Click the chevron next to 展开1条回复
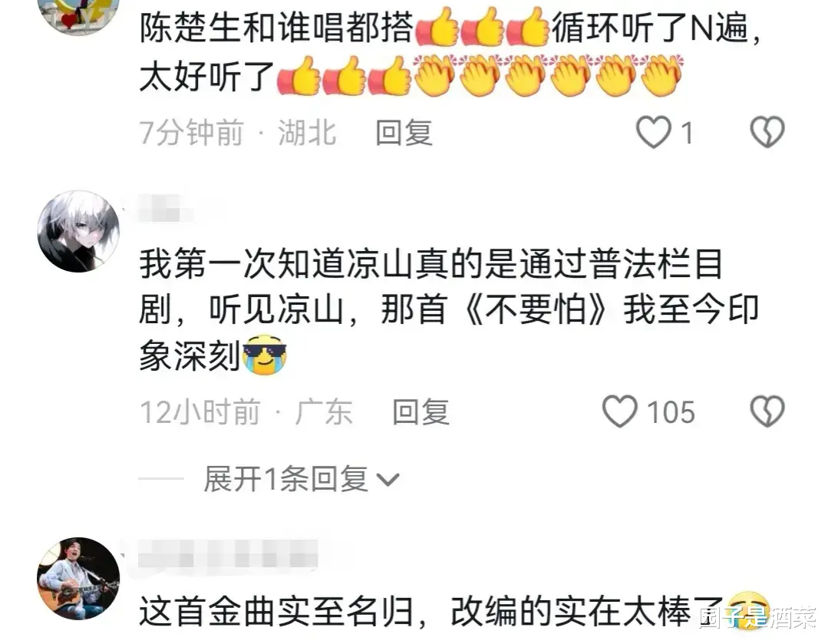Image resolution: width=828 pixels, height=644 pixels. point(388,480)
